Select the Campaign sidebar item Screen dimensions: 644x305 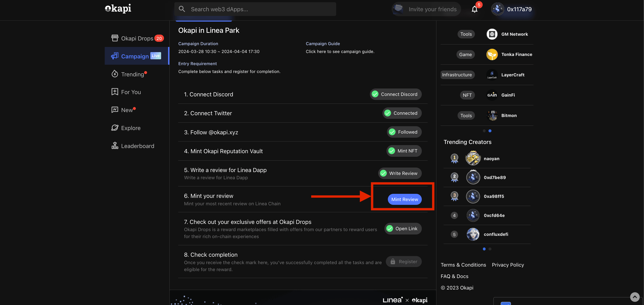pyautogui.click(x=137, y=56)
